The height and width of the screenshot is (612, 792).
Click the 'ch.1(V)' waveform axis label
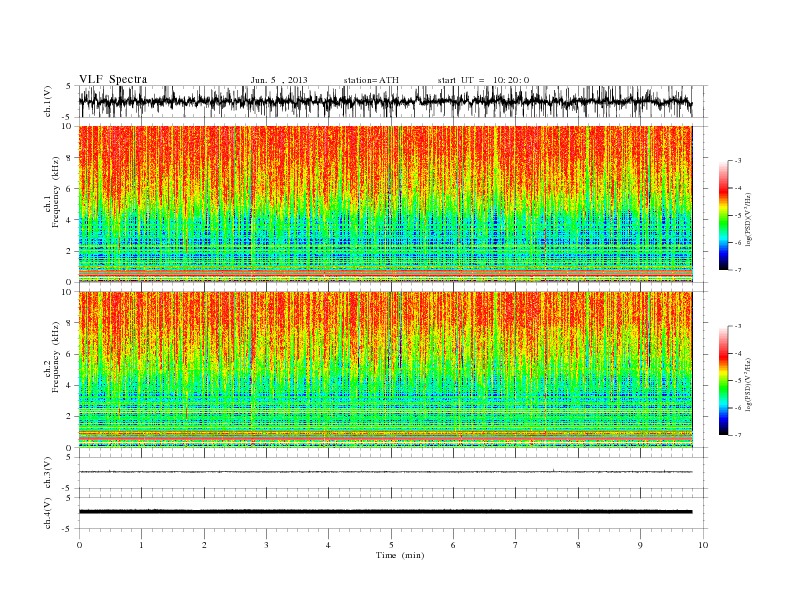[48, 102]
